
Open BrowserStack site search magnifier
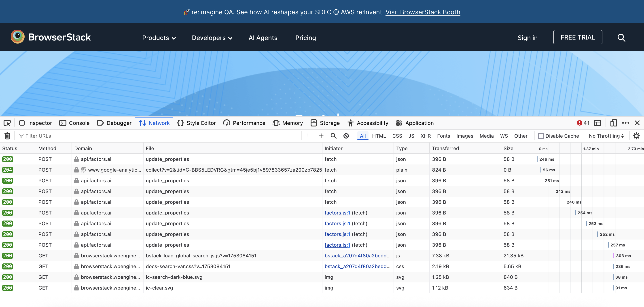(x=621, y=38)
